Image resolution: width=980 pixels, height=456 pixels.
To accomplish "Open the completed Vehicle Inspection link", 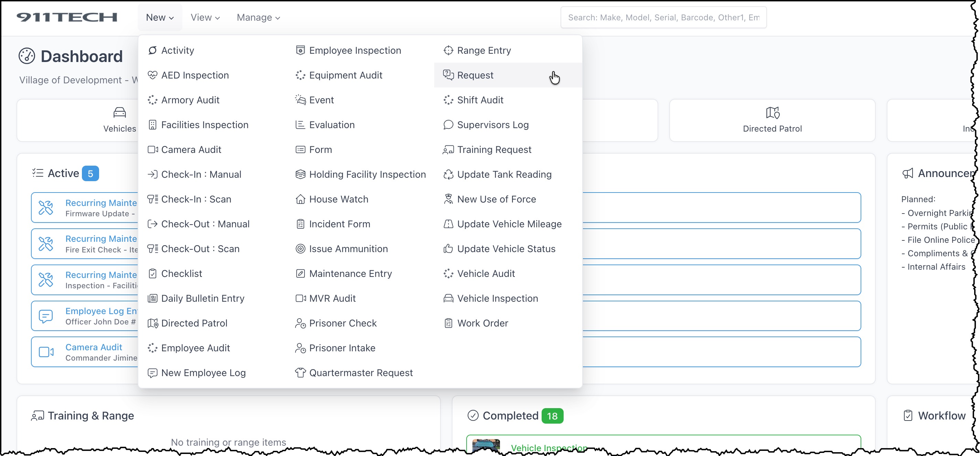I will [x=548, y=448].
